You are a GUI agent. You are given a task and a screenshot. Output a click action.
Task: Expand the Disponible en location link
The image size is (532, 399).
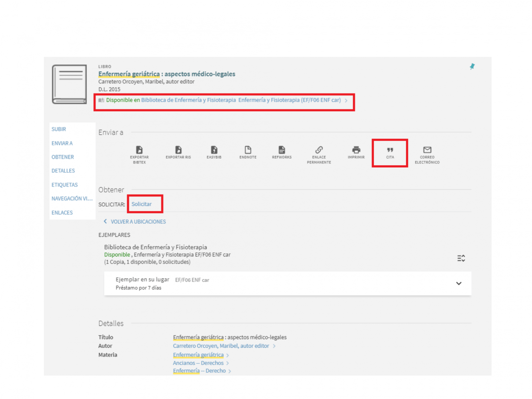coord(223,100)
